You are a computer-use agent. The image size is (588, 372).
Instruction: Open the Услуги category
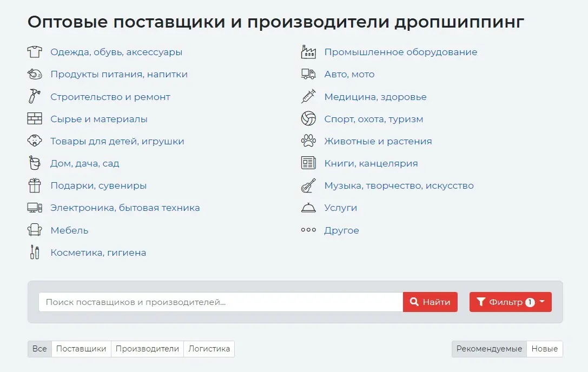tap(340, 208)
